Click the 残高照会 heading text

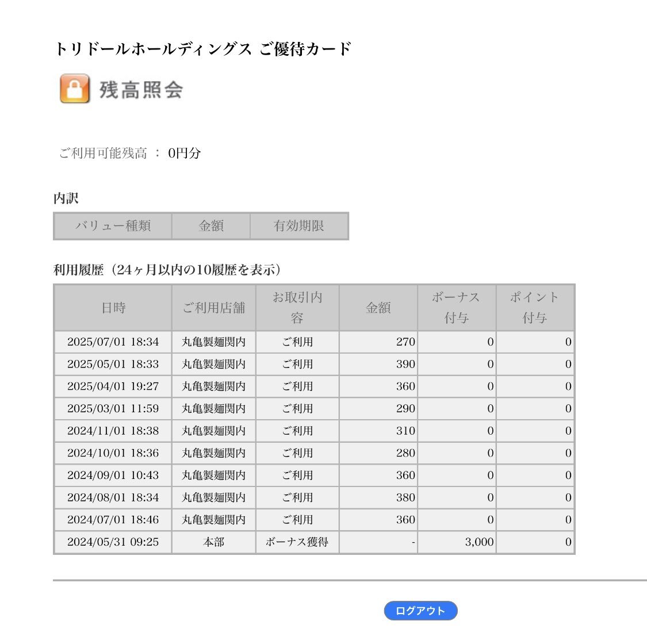(141, 90)
